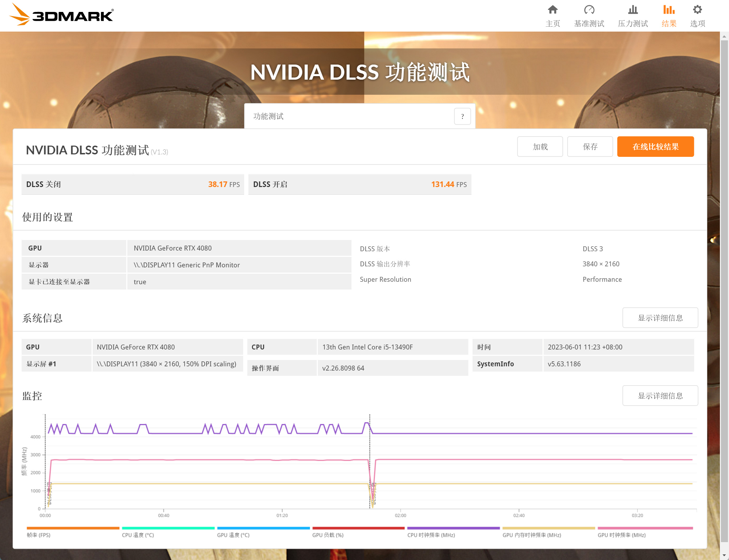Expand 系统信息 with 显示详细信息 button
The image size is (729, 560).
point(660,318)
